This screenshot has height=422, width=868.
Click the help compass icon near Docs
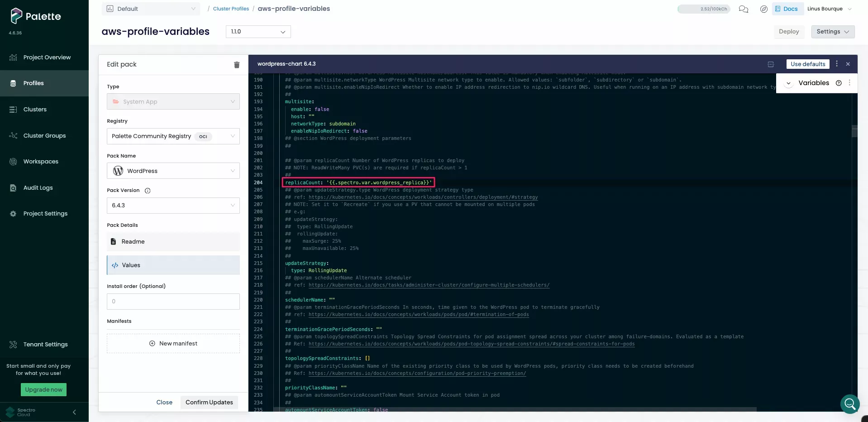coord(764,9)
